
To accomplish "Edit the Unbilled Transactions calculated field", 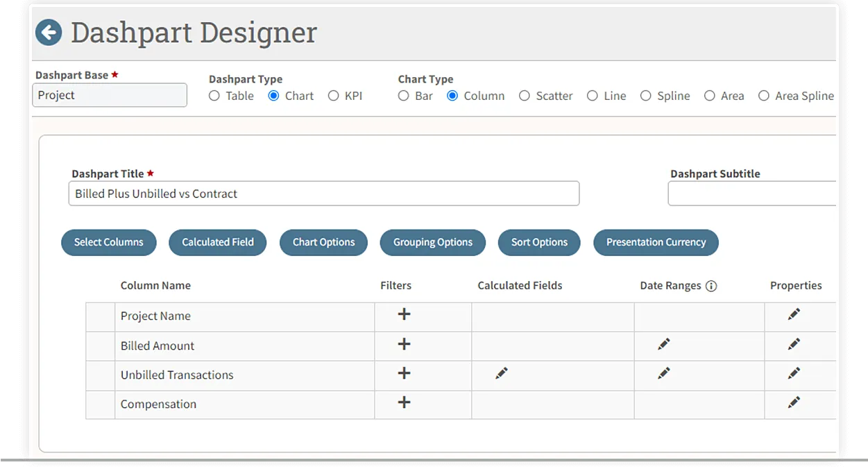I will (502, 373).
